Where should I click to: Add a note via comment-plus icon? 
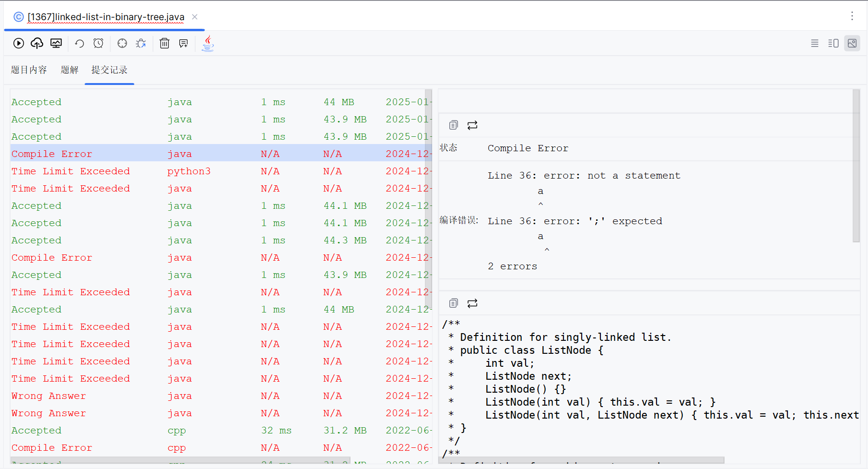point(183,43)
